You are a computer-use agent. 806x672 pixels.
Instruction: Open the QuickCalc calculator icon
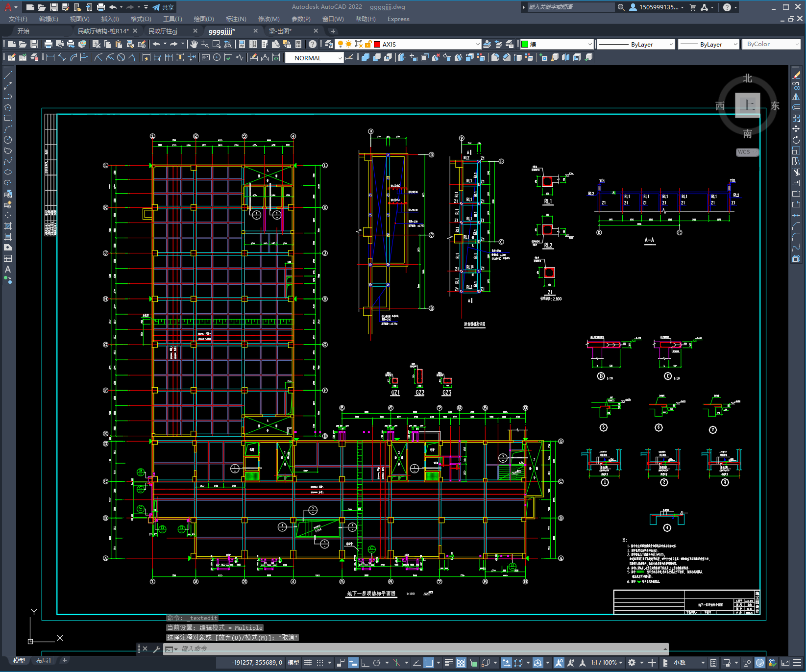click(x=298, y=44)
